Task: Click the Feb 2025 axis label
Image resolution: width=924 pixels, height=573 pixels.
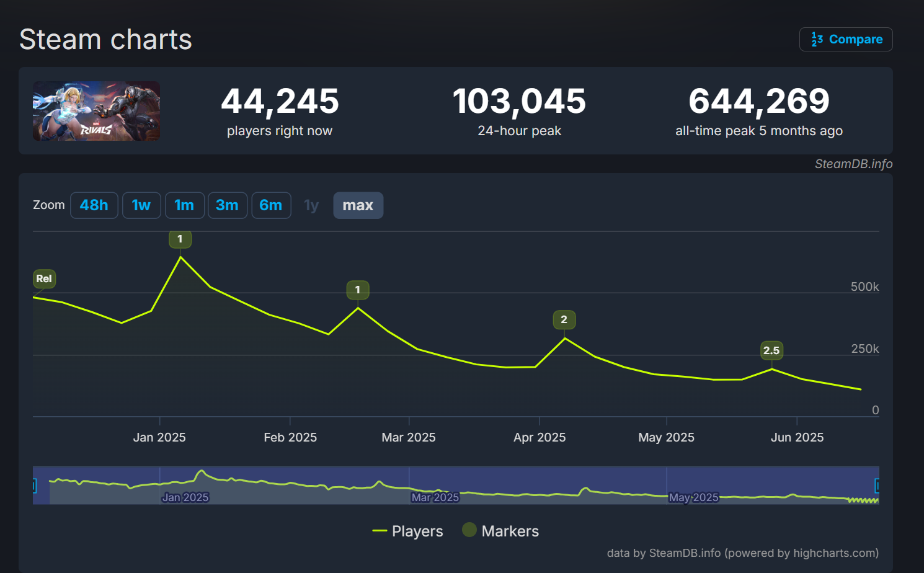Action: [290, 437]
